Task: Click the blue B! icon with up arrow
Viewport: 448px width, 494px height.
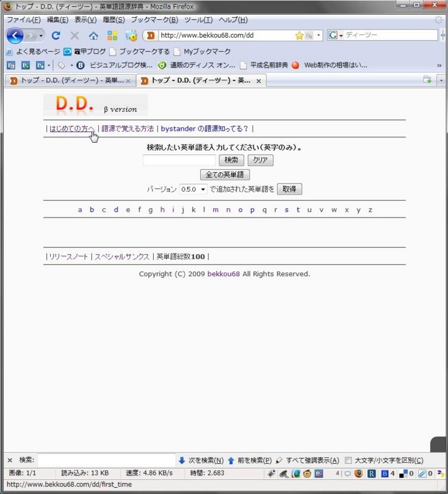Action: 40,65
